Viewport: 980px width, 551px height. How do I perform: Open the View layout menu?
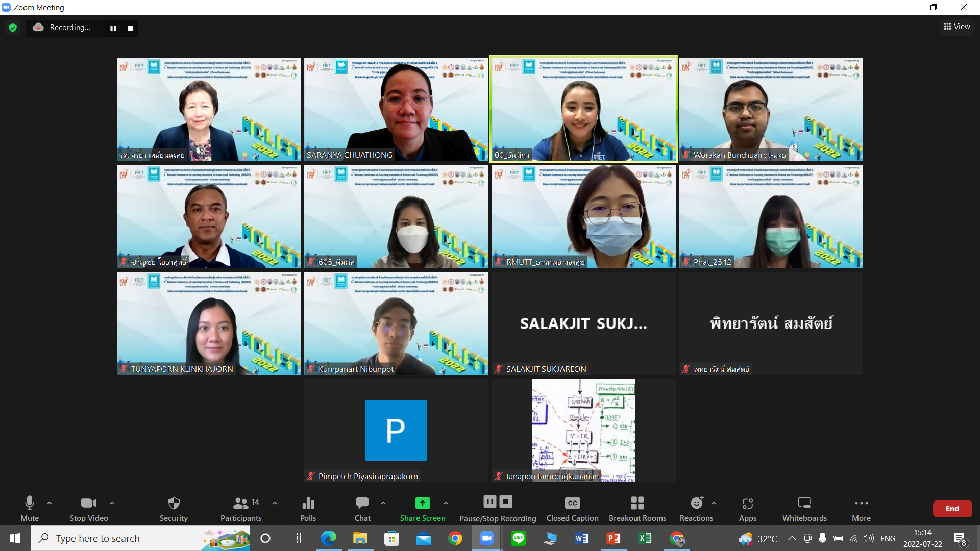tap(957, 27)
